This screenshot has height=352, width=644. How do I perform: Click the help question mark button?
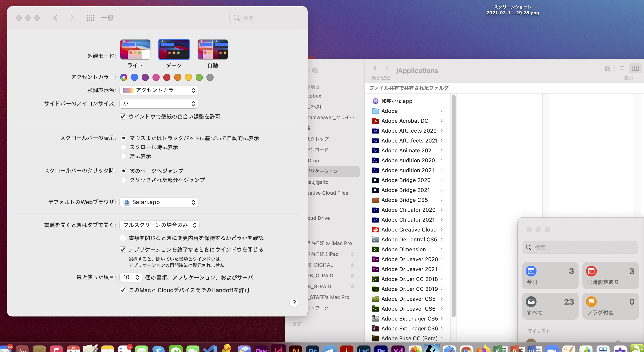294,303
